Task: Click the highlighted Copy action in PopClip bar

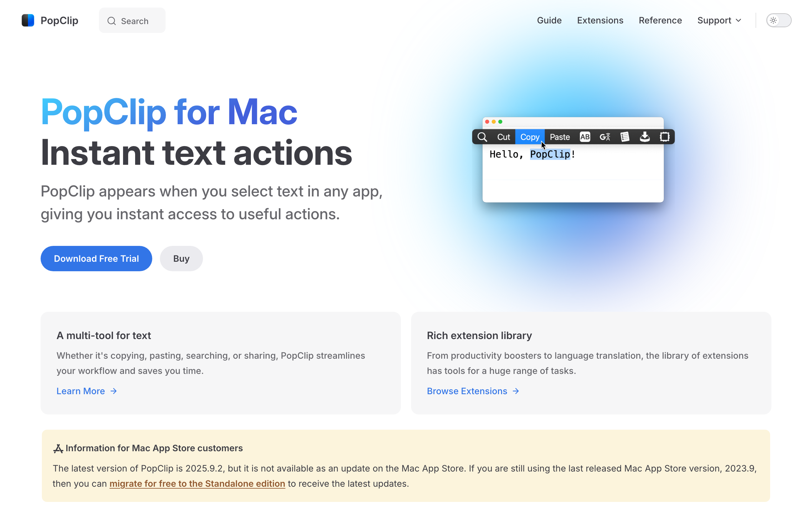Action: (530, 137)
